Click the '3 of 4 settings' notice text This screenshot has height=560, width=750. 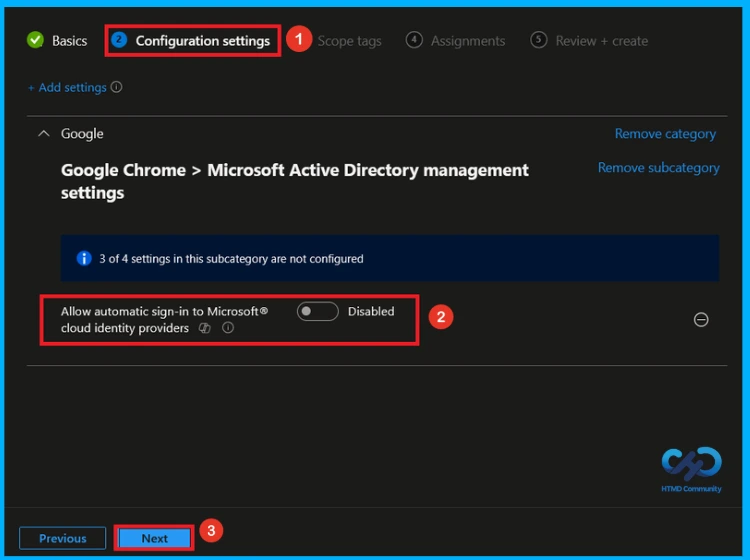[231, 259]
